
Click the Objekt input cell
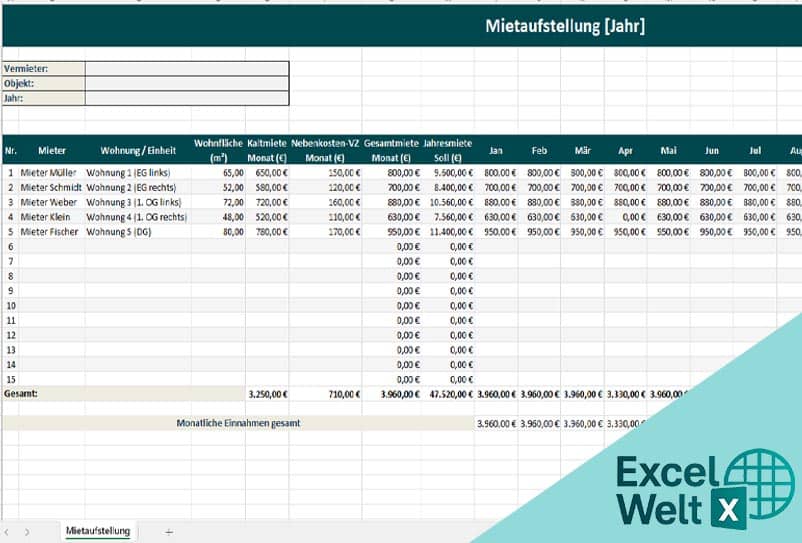click(187, 83)
